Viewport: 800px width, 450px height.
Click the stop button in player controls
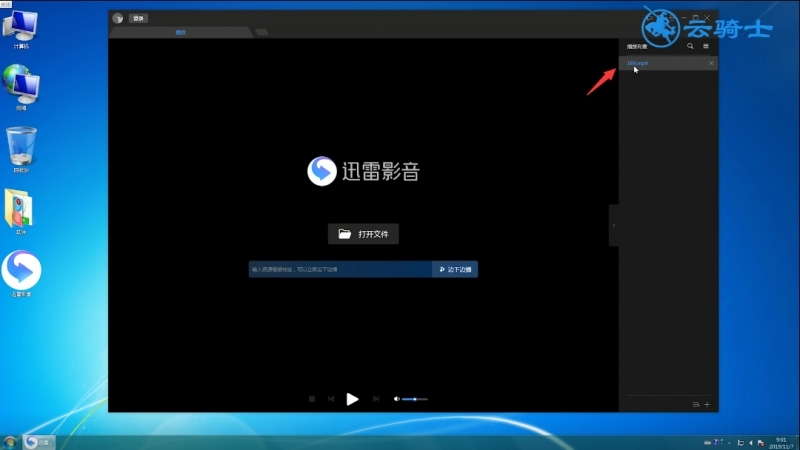click(312, 399)
